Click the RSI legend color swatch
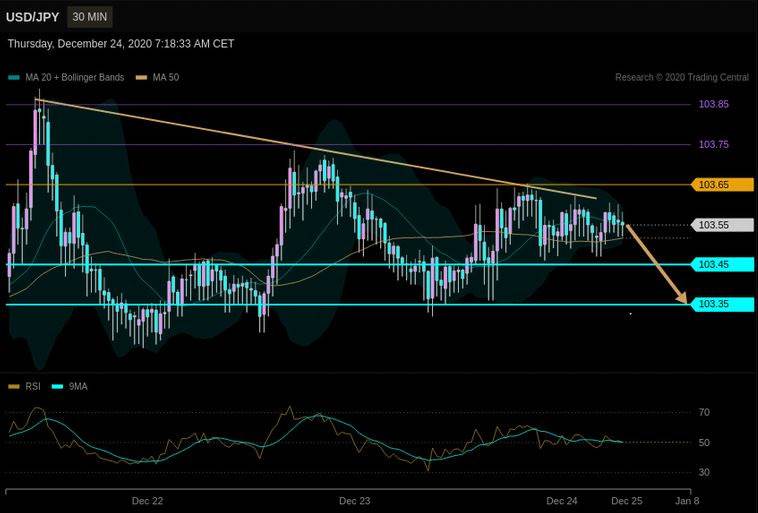758x513 pixels. (14, 386)
